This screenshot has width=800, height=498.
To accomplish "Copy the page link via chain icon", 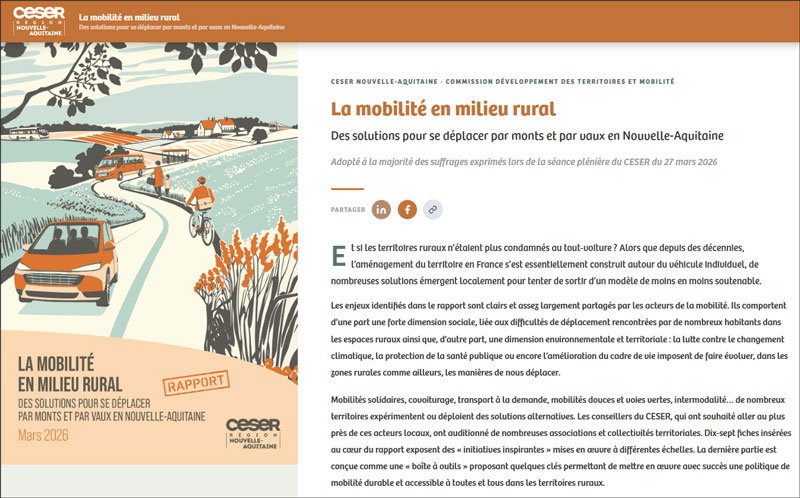I will pos(433,209).
